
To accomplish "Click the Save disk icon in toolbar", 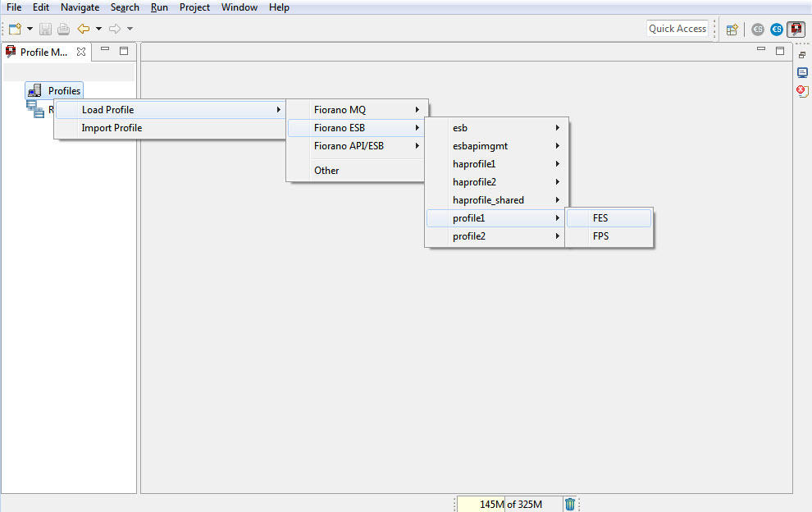I will 46,29.
